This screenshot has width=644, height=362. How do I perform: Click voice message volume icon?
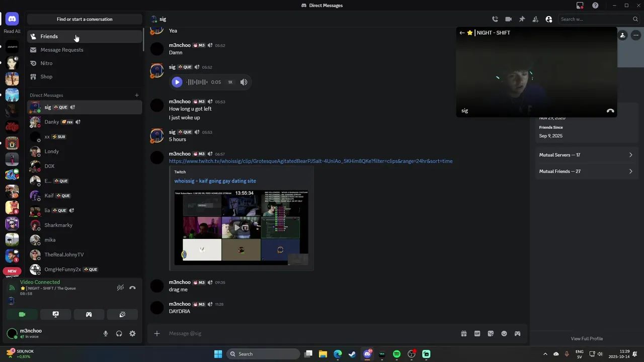point(244,82)
